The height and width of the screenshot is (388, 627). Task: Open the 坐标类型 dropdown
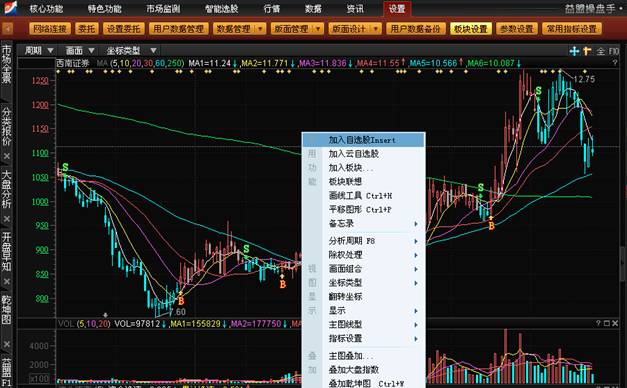[131, 50]
